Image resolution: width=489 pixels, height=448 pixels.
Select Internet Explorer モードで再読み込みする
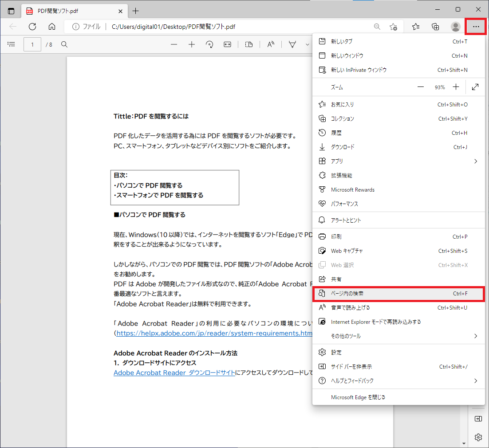click(x=398, y=322)
